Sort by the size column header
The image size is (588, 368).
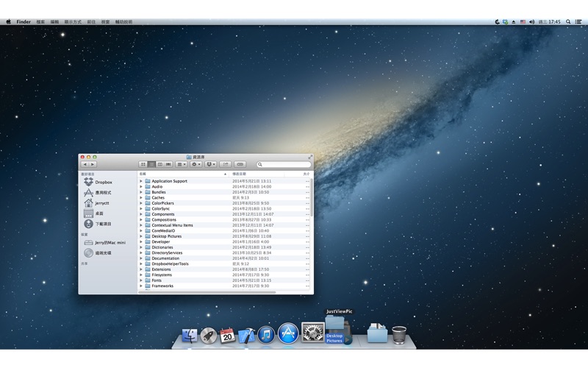pos(298,174)
